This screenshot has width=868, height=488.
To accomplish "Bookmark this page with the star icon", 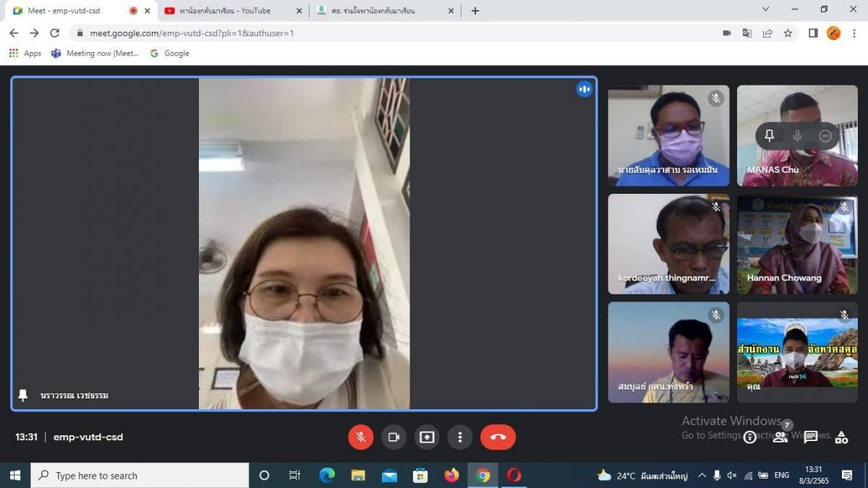I will [x=788, y=33].
